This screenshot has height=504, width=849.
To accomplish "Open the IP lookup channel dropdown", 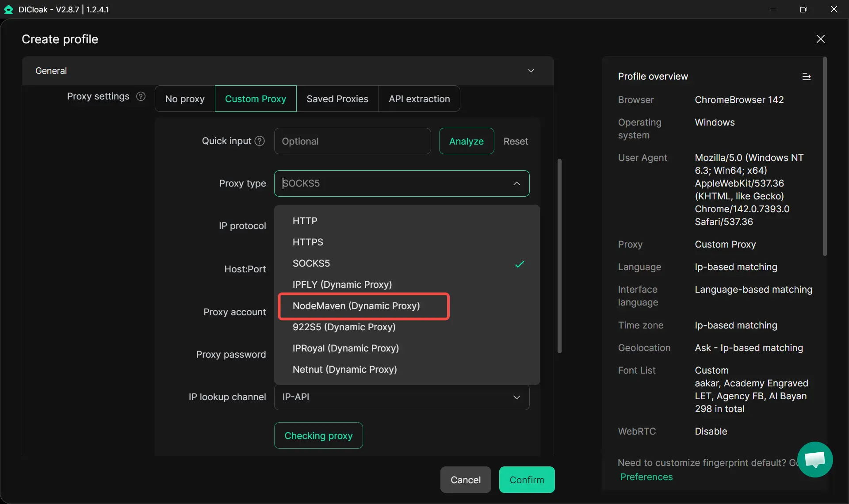I will coord(402,397).
